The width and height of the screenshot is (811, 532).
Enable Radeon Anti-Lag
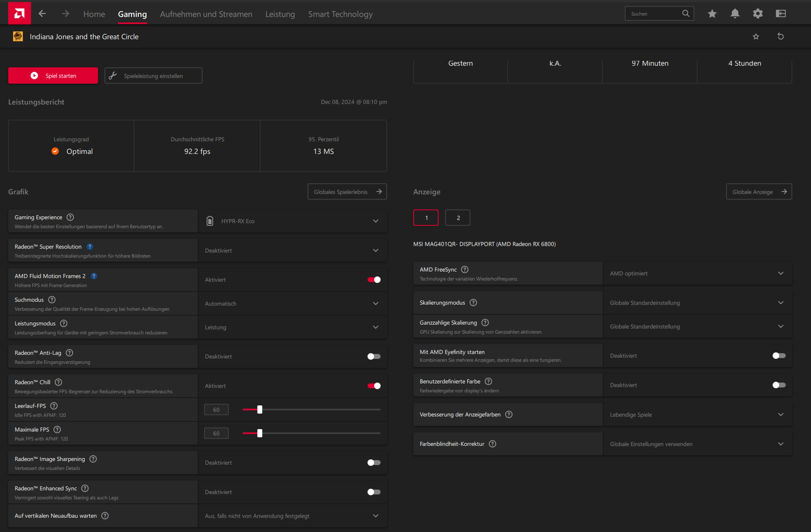point(373,356)
